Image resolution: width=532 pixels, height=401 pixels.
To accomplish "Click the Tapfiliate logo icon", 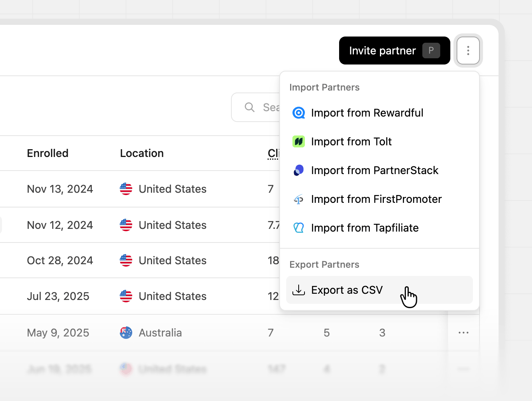I will tap(299, 228).
